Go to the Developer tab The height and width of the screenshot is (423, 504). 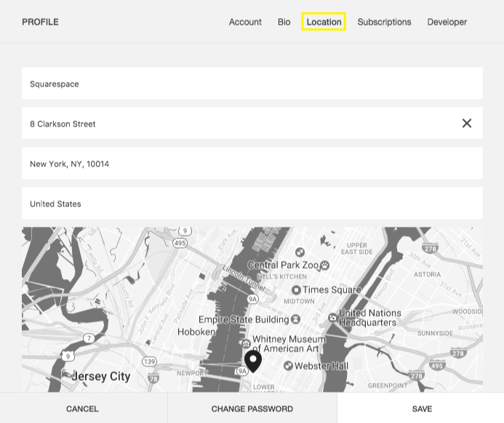(447, 22)
